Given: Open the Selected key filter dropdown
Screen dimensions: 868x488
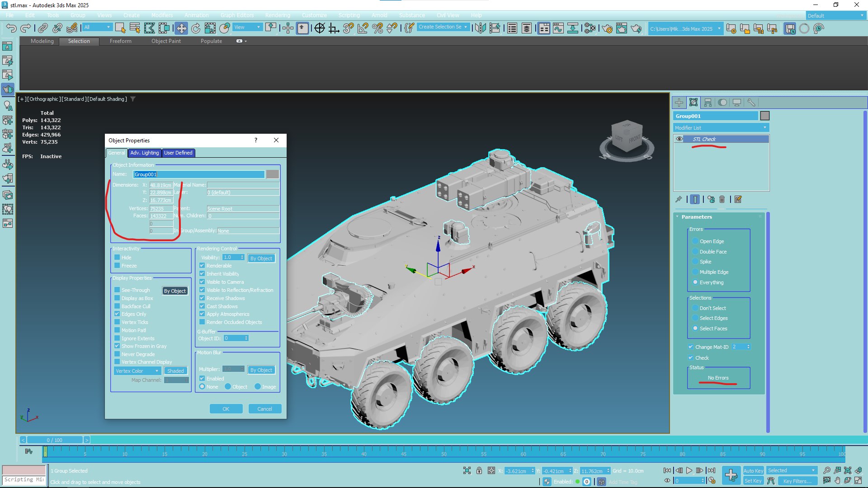Looking at the screenshot, I should [792, 470].
